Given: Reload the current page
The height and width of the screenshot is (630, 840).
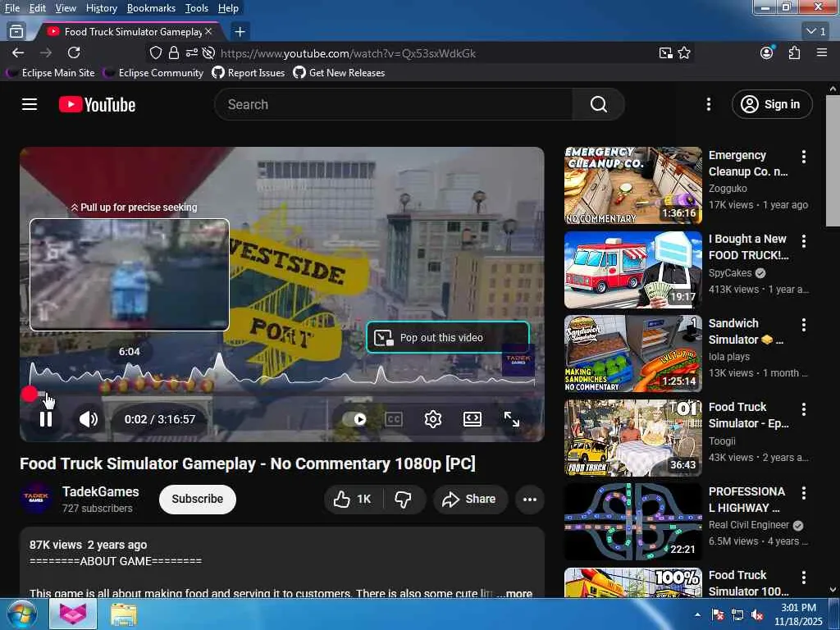Looking at the screenshot, I should (x=74, y=52).
